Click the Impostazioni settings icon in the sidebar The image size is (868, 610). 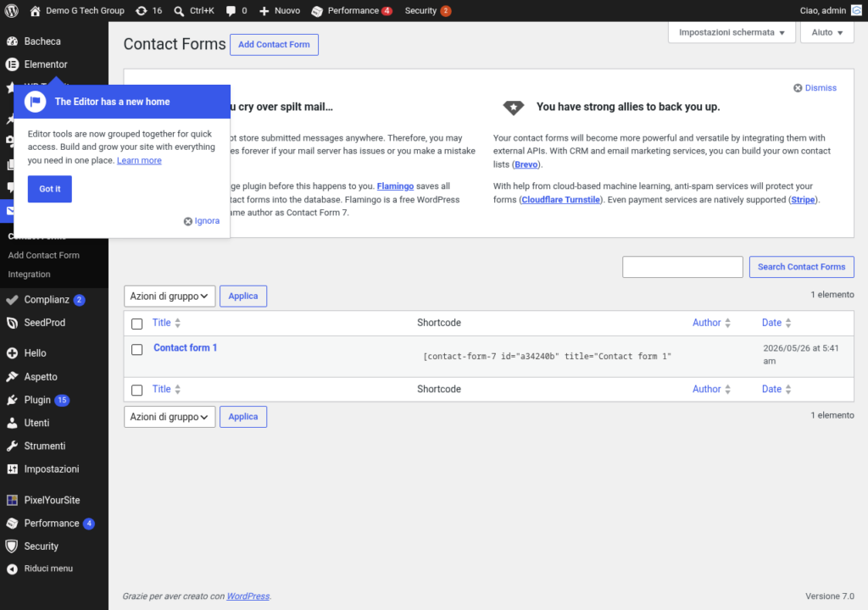coord(12,469)
